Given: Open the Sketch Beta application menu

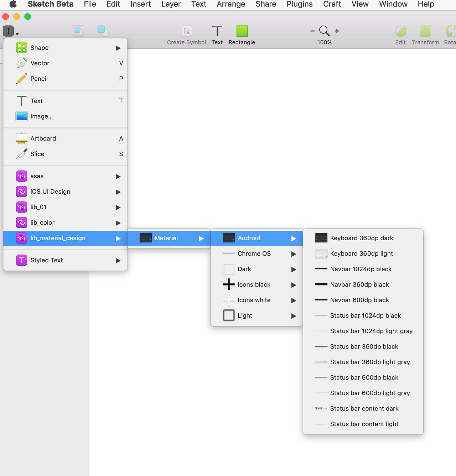Looking at the screenshot, I should [x=51, y=4].
